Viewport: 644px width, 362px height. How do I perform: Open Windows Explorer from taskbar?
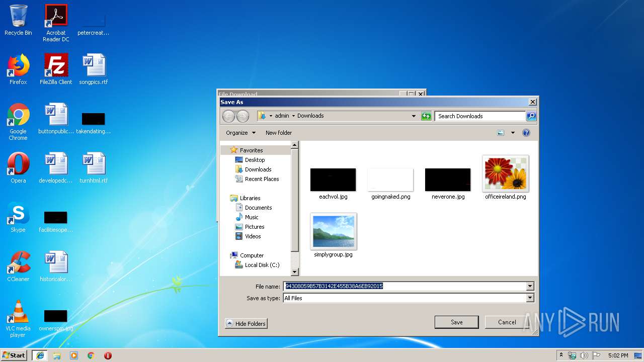pos(57,355)
